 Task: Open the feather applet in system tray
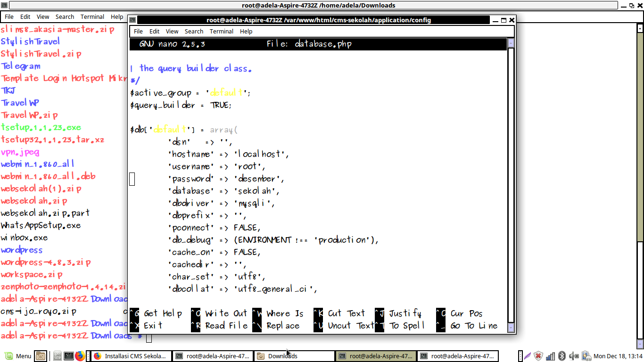(528, 356)
